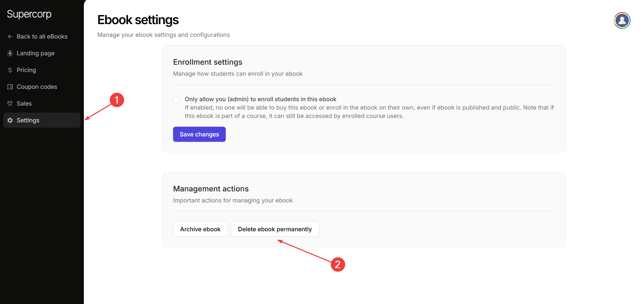Screen dimensions: 644x304
Task: Open the user profile avatar
Action: (x=622, y=20)
